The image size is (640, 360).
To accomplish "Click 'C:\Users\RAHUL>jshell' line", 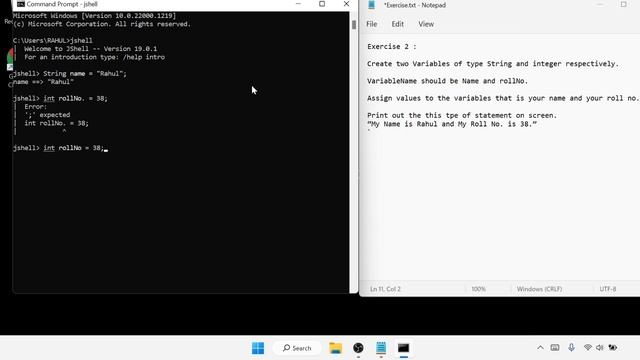I will coord(53,40).
